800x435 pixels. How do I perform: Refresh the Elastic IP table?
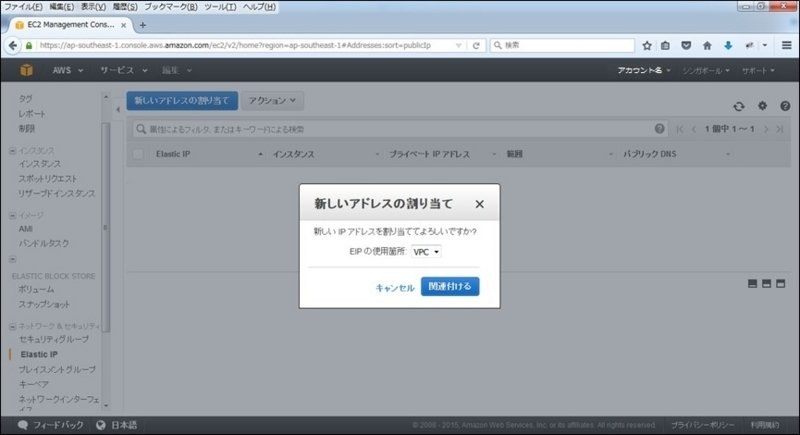pos(739,106)
